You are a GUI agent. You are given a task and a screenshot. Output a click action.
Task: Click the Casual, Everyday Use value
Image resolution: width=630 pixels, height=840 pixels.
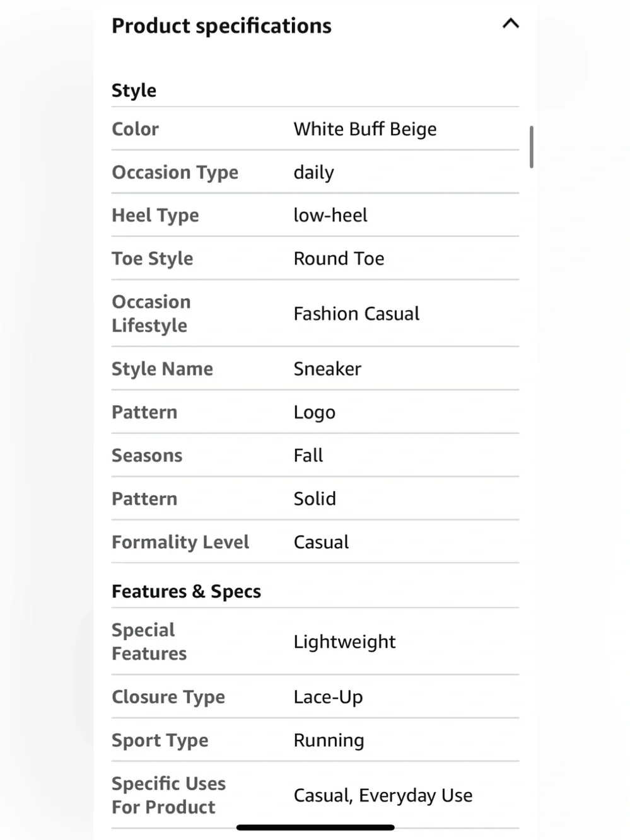point(383,795)
